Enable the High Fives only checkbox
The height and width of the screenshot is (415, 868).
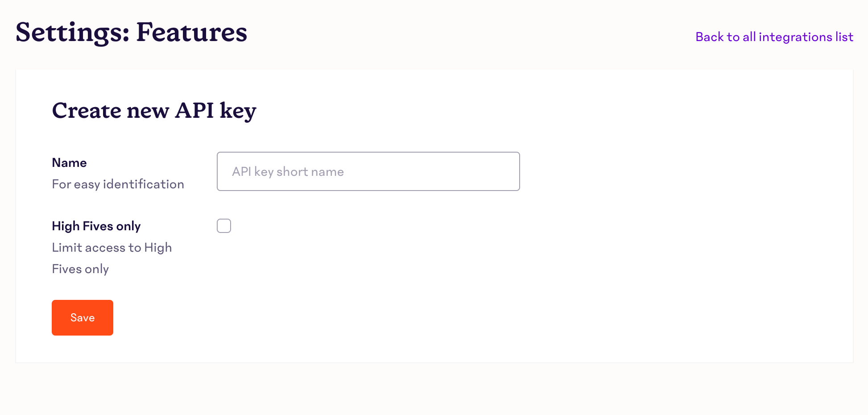click(x=224, y=226)
